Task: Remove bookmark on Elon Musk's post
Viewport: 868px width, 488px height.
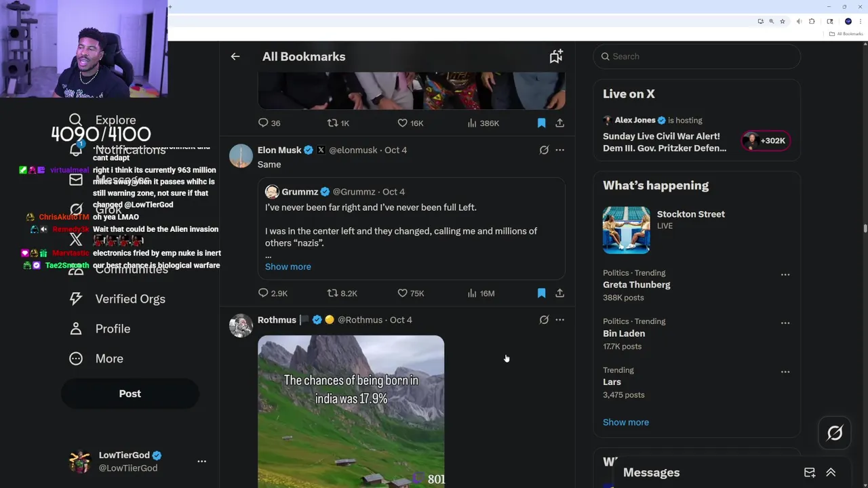Action: tap(541, 293)
